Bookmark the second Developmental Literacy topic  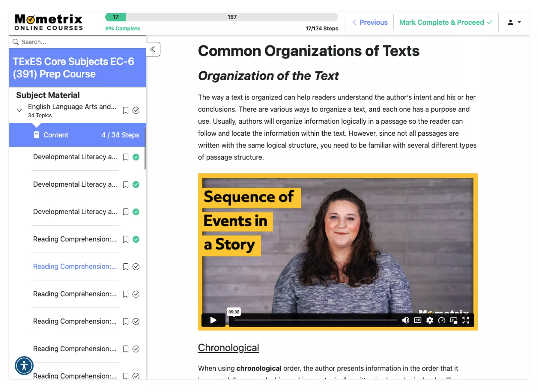(126, 185)
